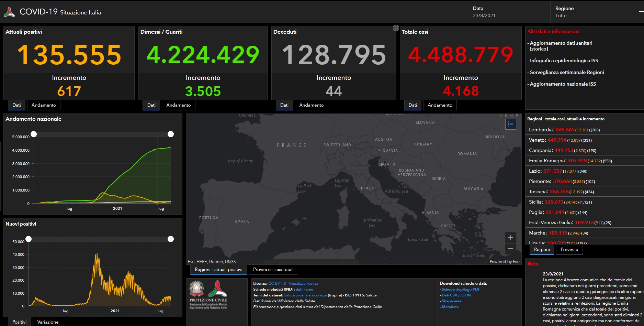Expand the Deceduti panel using corner icon
The height and width of the screenshot is (326, 644).
pos(396,28)
